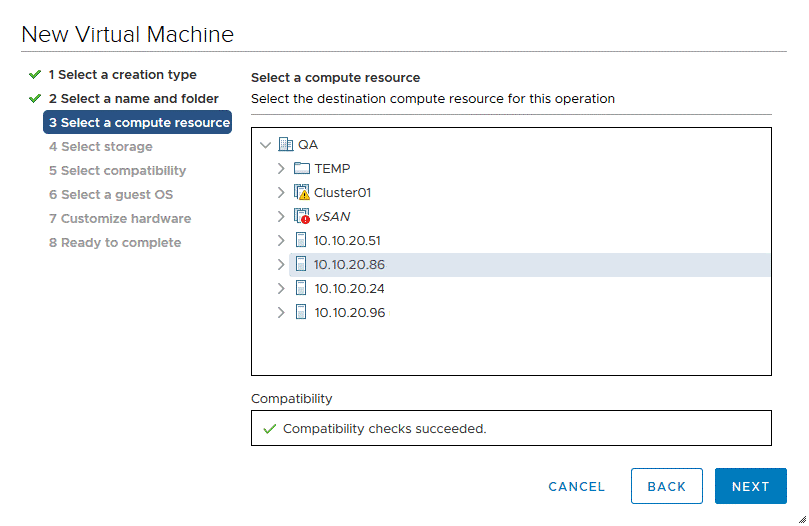Expand host 10.10.20.86 chevron
This screenshot has width=809, height=526.
pyautogui.click(x=281, y=265)
